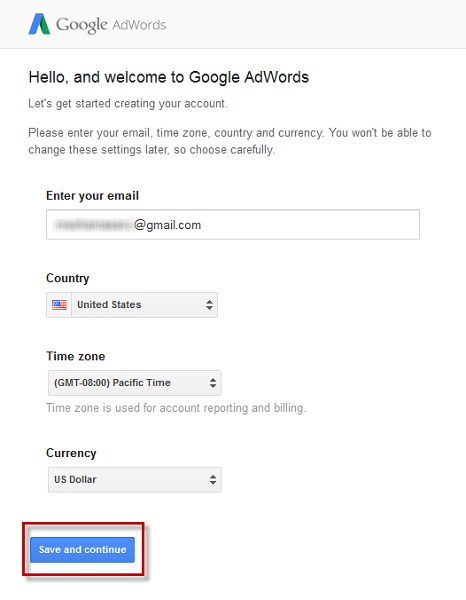Click Save and continue button
The width and height of the screenshot is (466, 600).
pos(83,549)
